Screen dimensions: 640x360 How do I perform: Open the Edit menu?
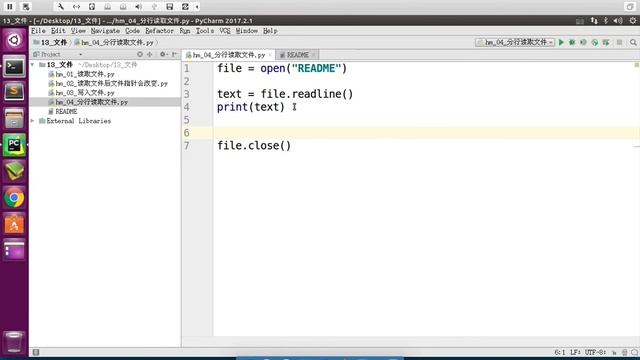coord(58,31)
